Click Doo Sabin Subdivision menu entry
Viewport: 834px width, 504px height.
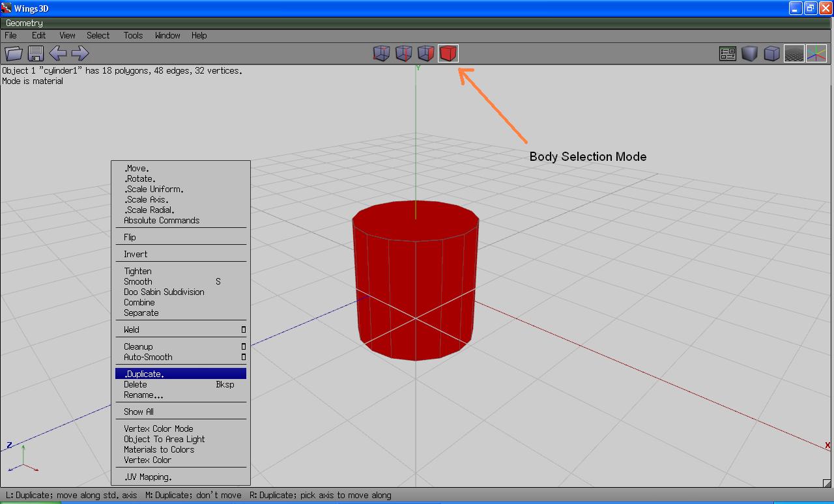click(x=164, y=292)
